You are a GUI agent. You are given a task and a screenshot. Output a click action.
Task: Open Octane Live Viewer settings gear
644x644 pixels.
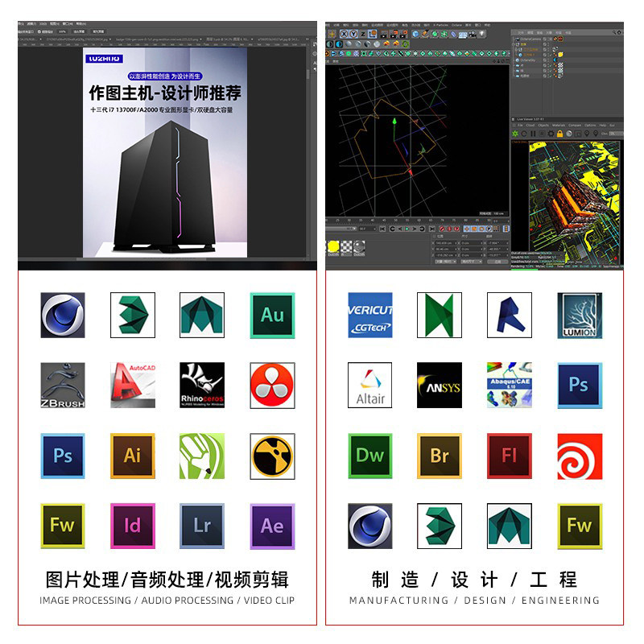pos(551,134)
